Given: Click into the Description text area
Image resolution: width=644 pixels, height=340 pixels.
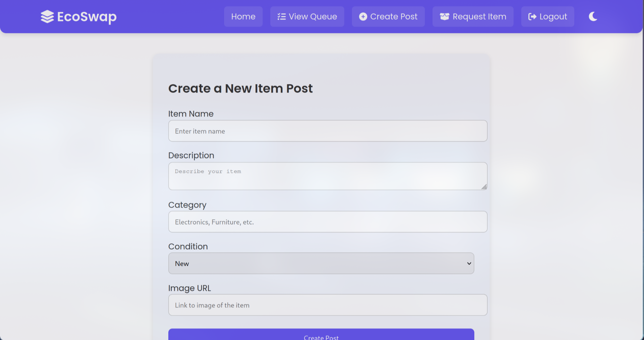Looking at the screenshot, I should coord(327,176).
